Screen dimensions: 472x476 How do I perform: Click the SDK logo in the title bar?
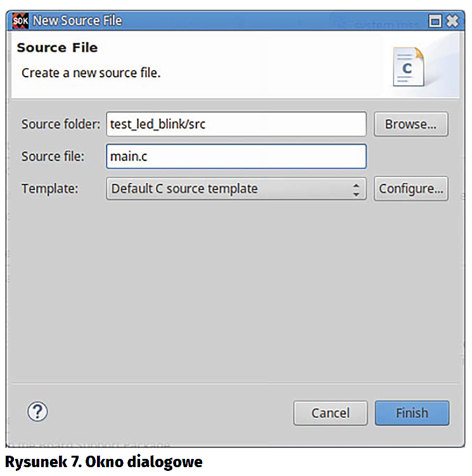pyautogui.click(x=21, y=21)
